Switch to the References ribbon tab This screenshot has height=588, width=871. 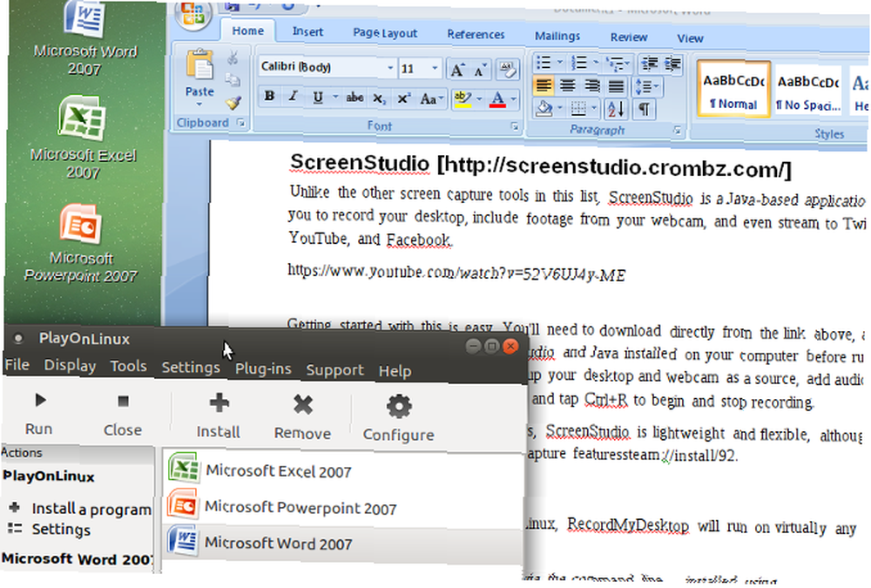(476, 35)
